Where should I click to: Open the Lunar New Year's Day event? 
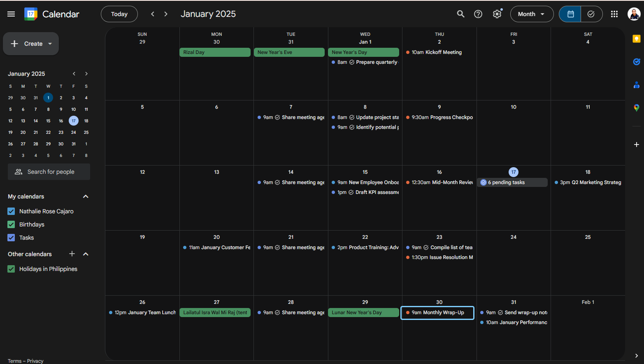(363, 313)
